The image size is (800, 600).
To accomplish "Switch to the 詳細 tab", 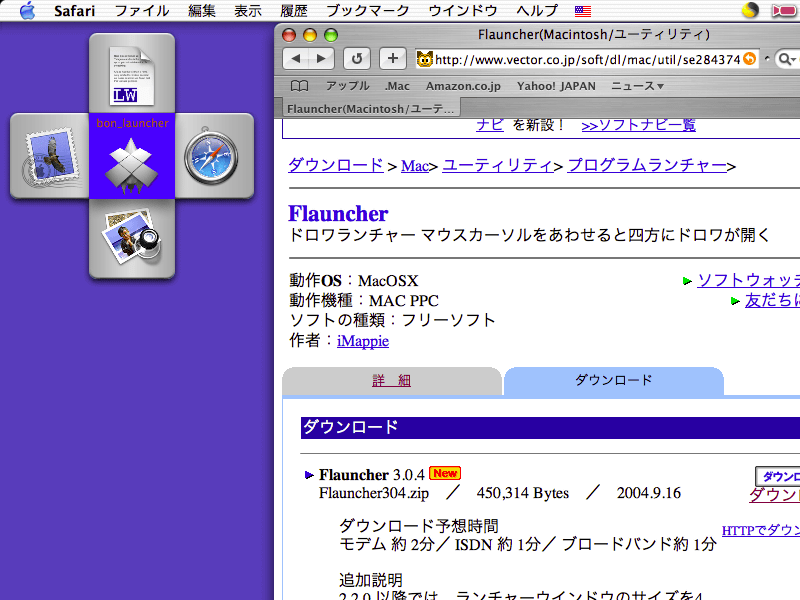I will tap(391, 381).
